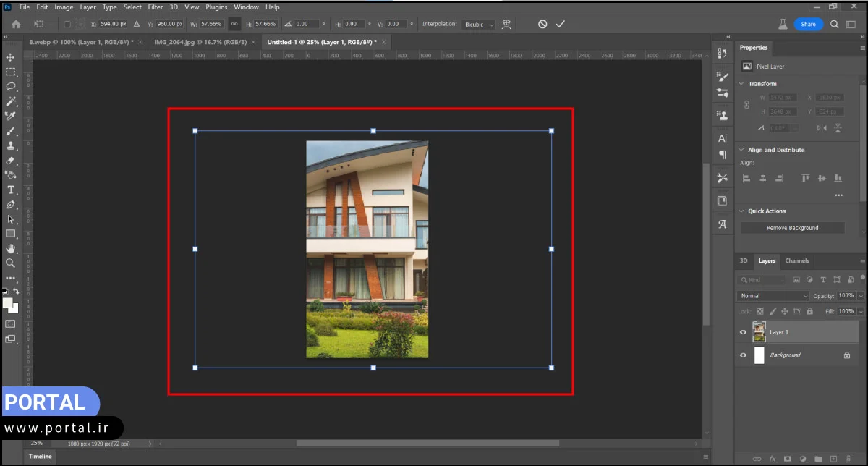Open the Normal blend mode dropdown
868x466 pixels.
pos(773,296)
